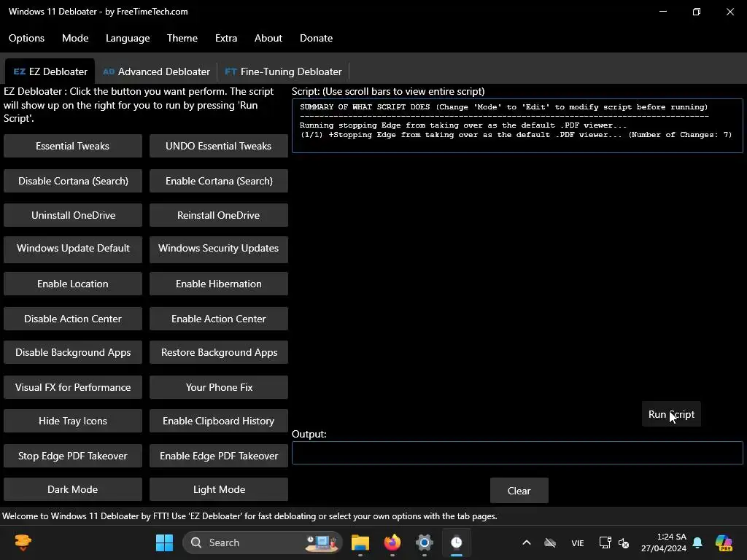747x560 pixels.
Task: Click the Run Script button
Action: pyautogui.click(x=671, y=414)
